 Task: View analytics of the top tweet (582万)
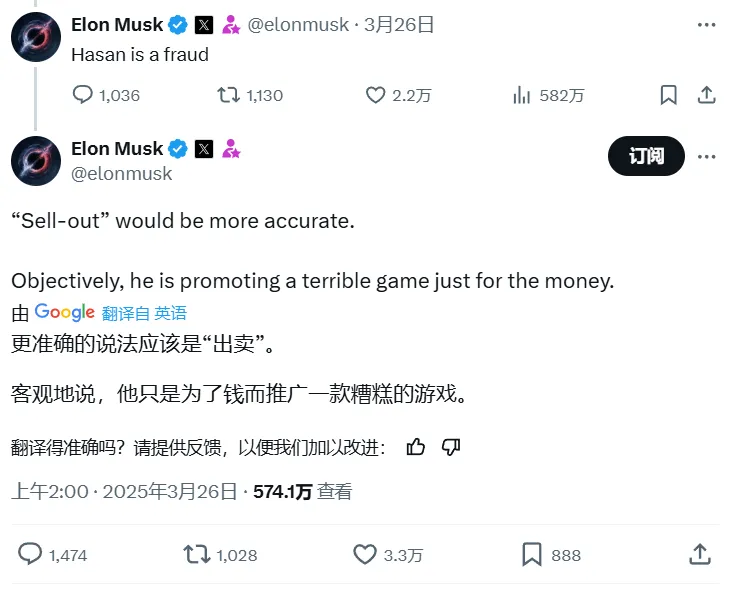(x=521, y=95)
